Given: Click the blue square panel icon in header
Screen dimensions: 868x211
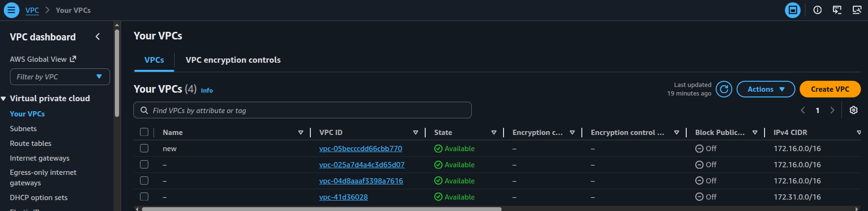Looking at the screenshot, I should (x=793, y=10).
